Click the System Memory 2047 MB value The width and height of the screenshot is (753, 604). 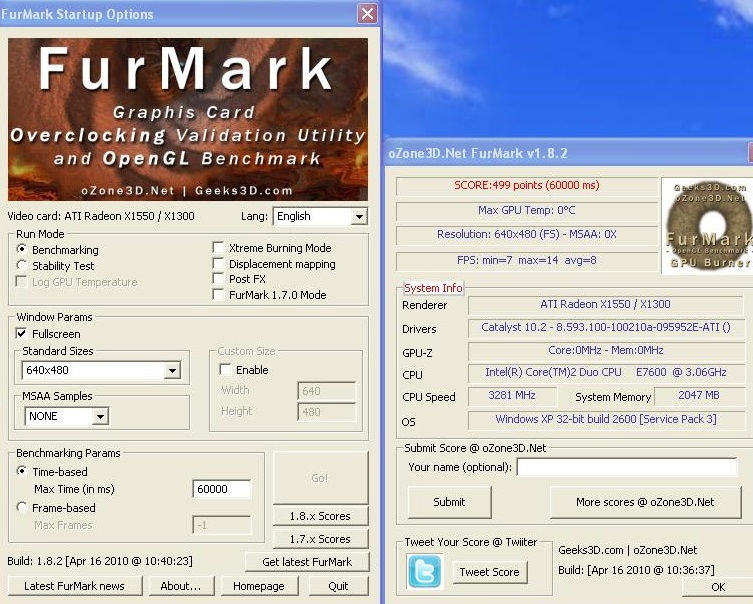pyautogui.click(x=699, y=396)
